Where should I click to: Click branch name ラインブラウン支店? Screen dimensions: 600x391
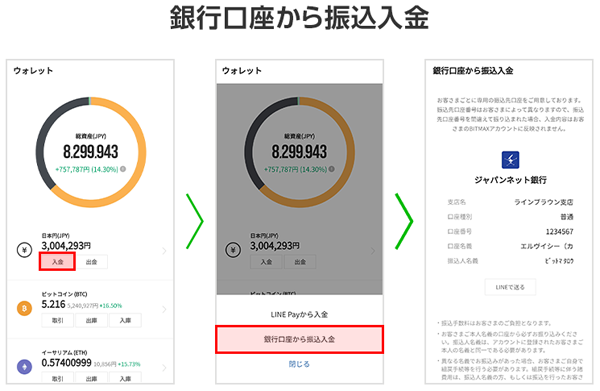[544, 202]
